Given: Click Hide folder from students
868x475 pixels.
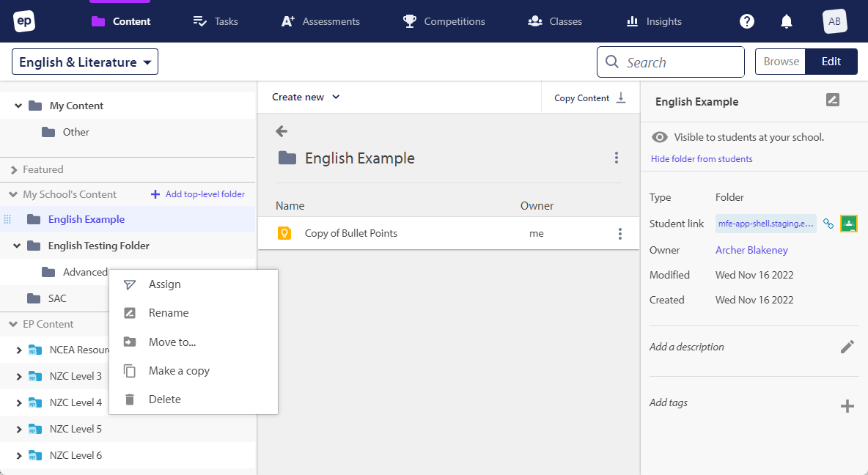Looking at the screenshot, I should (x=702, y=159).
